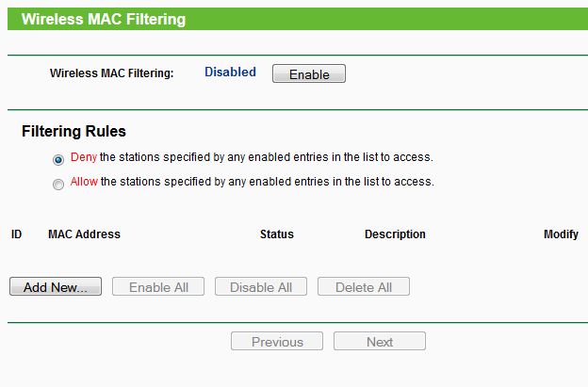
Task: Select the Allow stations radio button
Action: coord(58,184)
